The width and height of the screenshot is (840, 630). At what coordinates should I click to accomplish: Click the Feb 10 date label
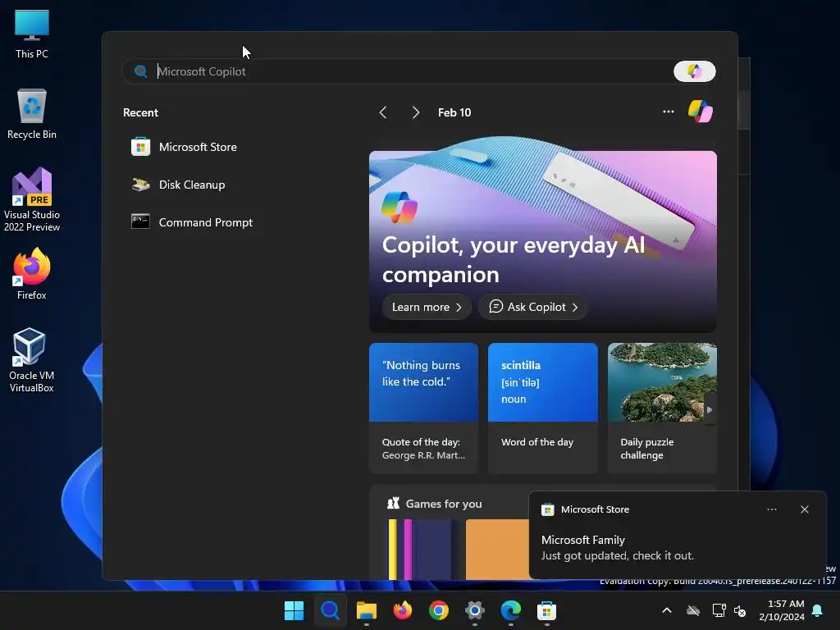[x=454, y=112]
